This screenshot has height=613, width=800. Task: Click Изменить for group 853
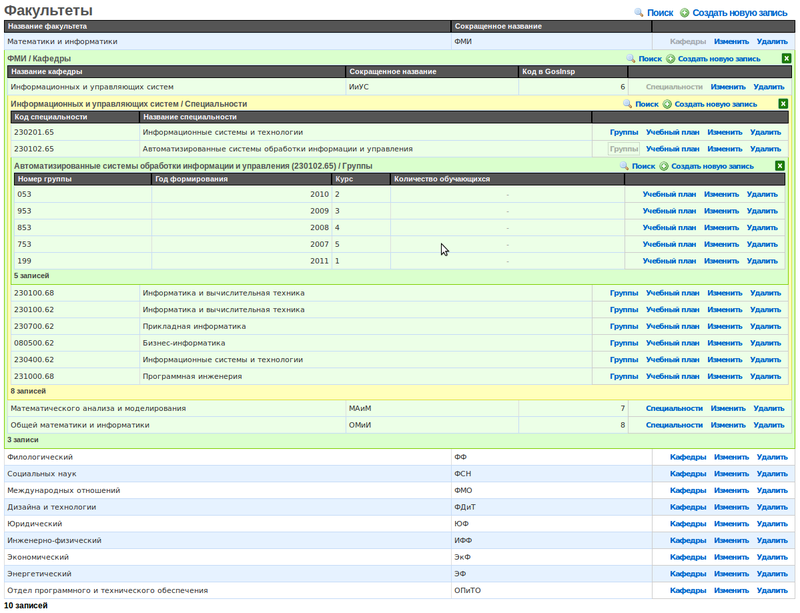(720, 227)
